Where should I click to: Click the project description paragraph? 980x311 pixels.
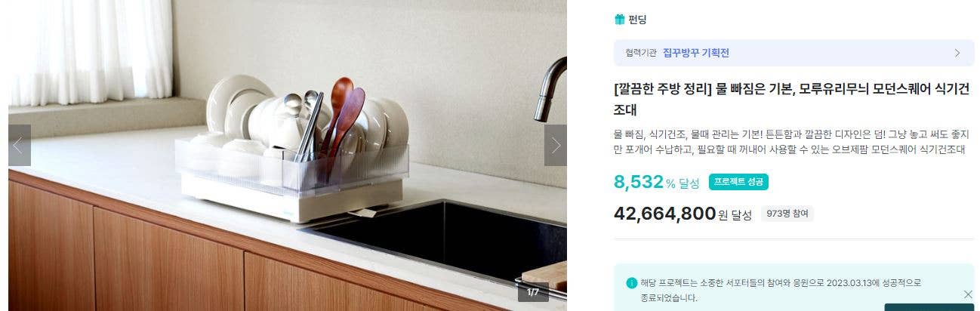coord(790,141)
